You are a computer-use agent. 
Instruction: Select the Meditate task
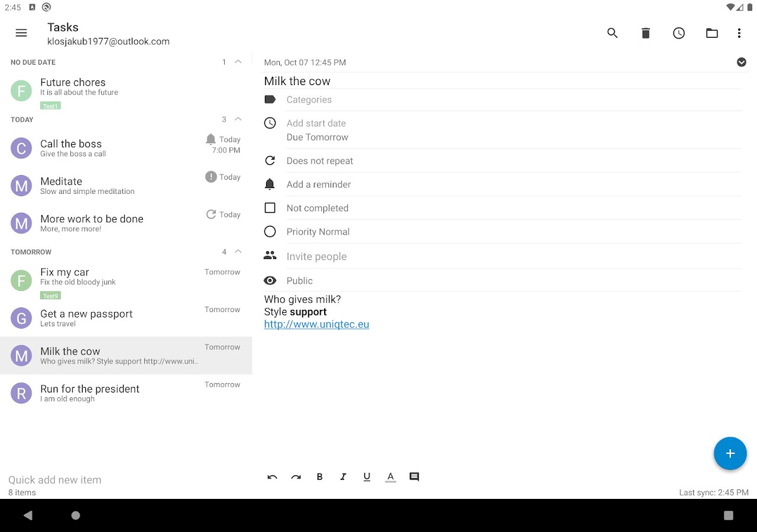126,186
